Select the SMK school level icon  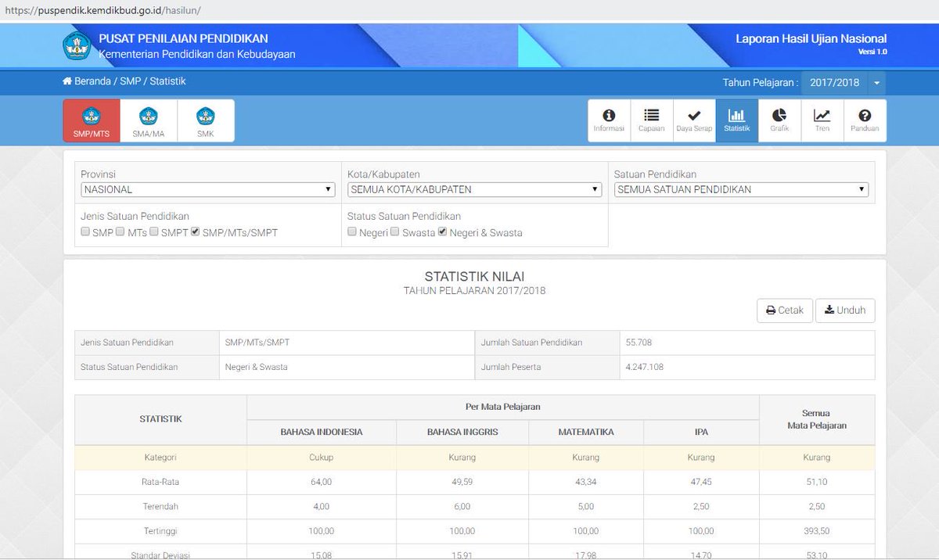coord(206,120)
